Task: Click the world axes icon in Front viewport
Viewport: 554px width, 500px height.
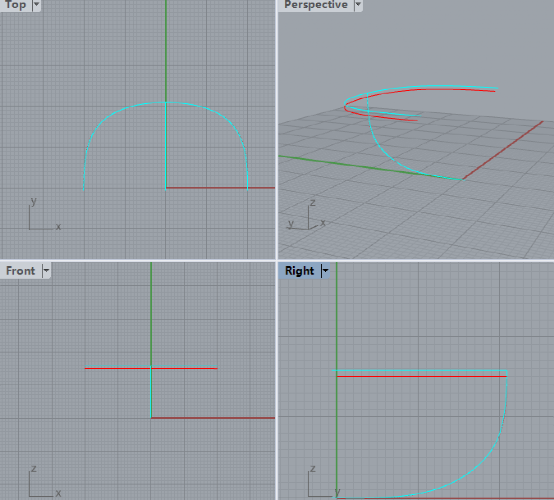Action: point(44,481)
